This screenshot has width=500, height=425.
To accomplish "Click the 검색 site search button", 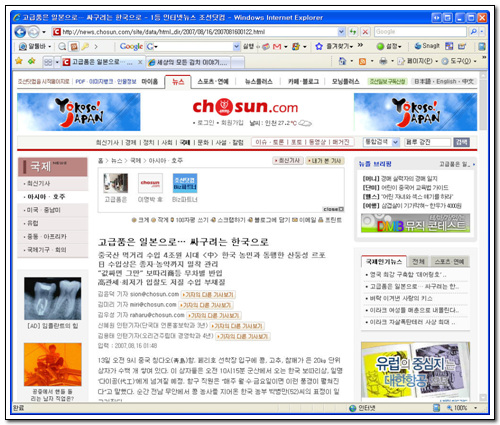I will pyautogui.click(x=461, y=142).
